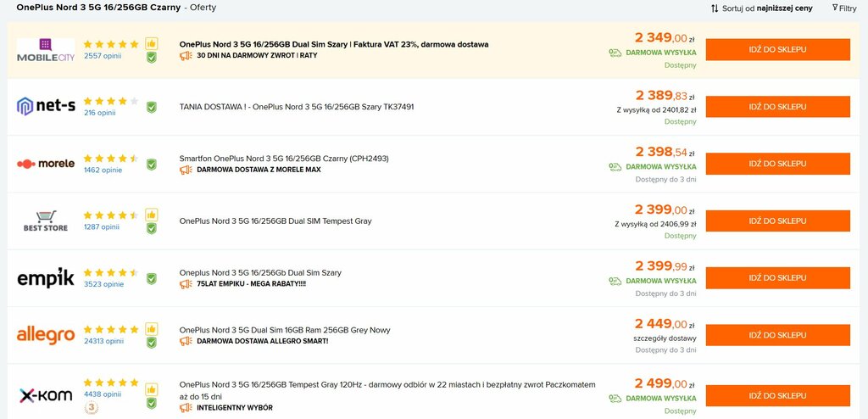Open the 'TANIA DOSTAWA ! - OnePlus Nord 3' offer title
The image size is (868, 419).
coord(297,106)
